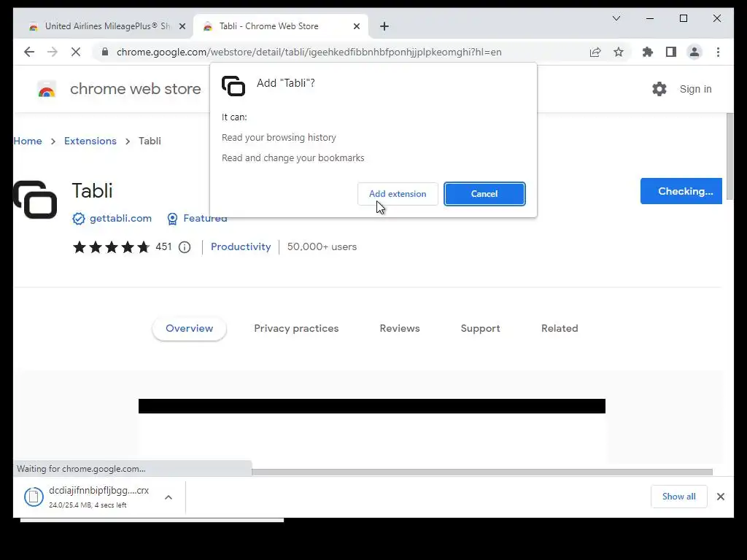
Task: Click Sign in link
Action: point(695,89)
